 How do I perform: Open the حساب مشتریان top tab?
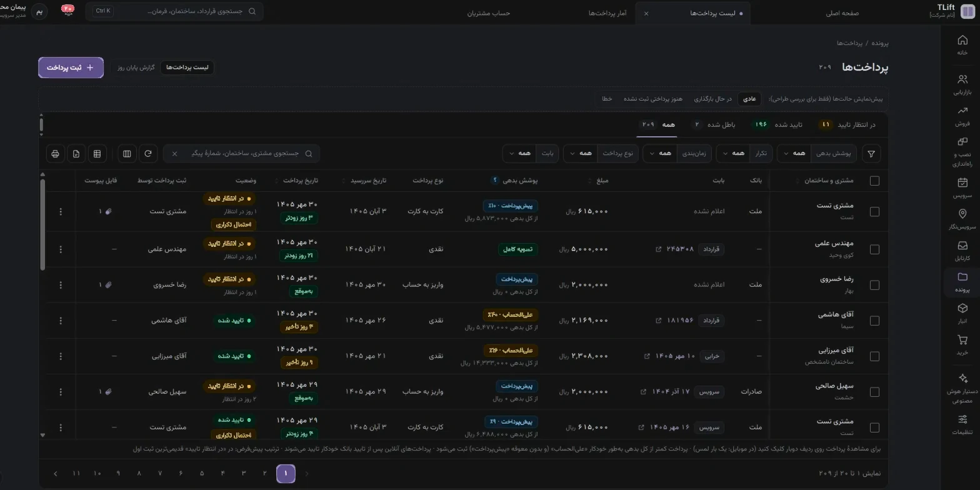(x=489, y=13)
